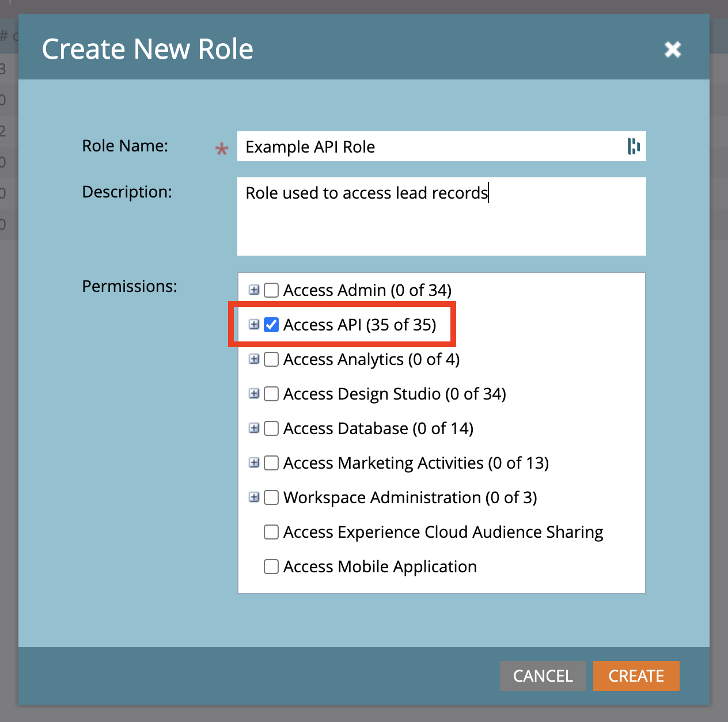The image size is (728, 722).
Task: Click the CREATE button
Action: tap(636, 676)
